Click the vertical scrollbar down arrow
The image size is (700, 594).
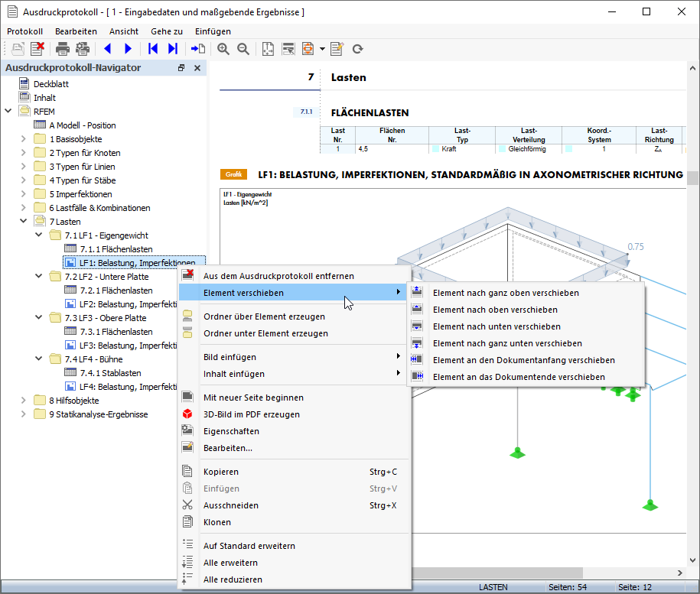click(692, 560)
